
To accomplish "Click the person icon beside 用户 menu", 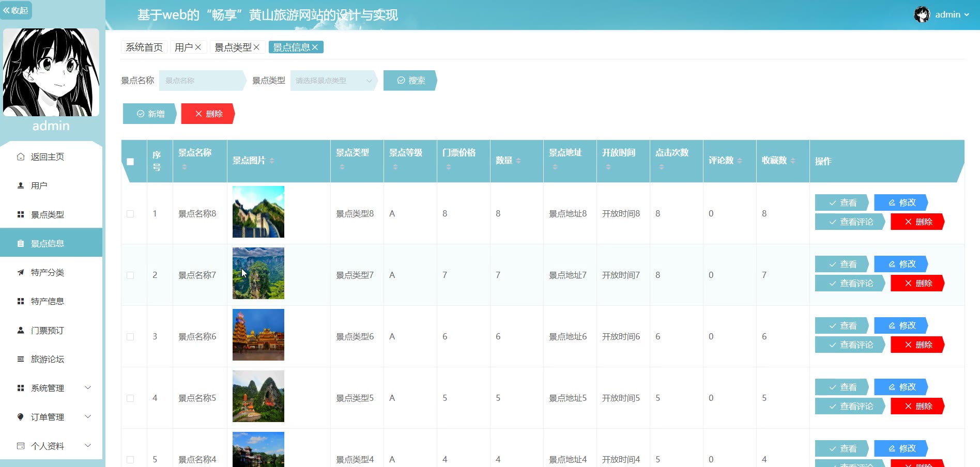I will click(21, 185).
